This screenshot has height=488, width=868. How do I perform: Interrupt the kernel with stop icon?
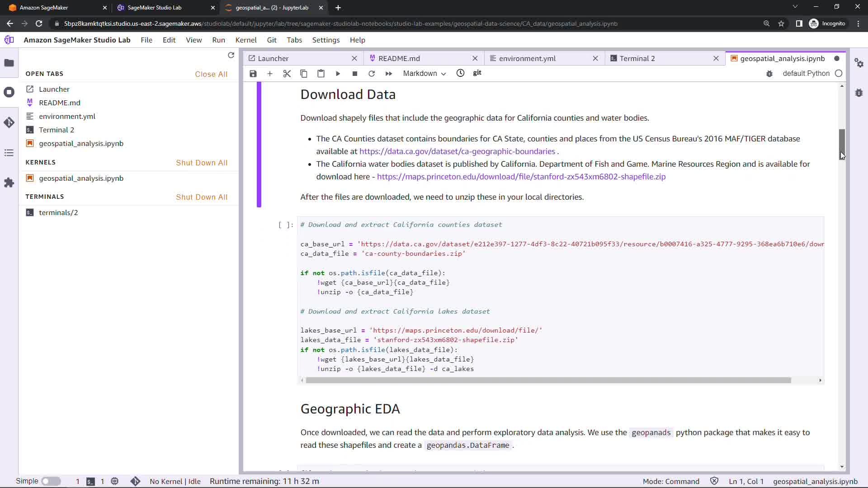[x=355, y=74]
